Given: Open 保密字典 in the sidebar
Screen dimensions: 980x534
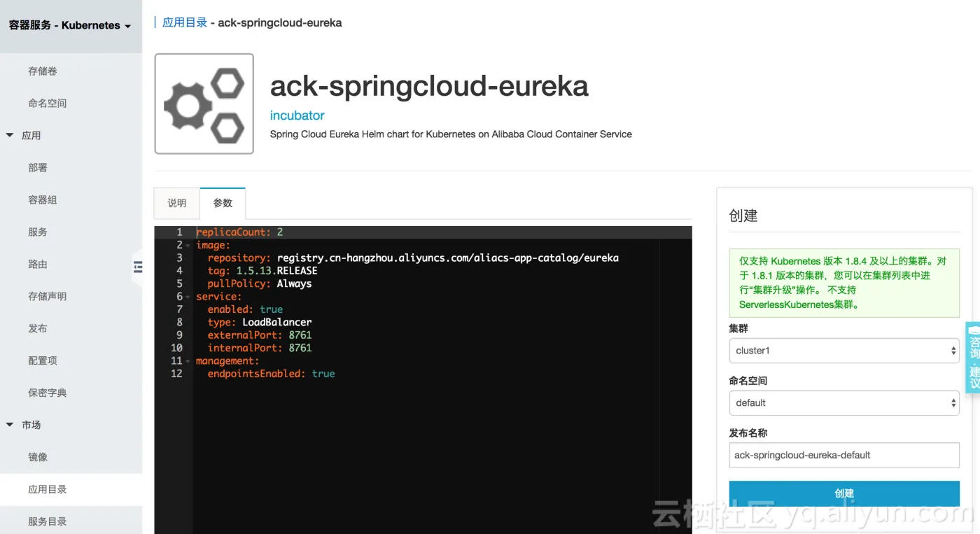Looking at the screenshot, I should coord(48,393).
